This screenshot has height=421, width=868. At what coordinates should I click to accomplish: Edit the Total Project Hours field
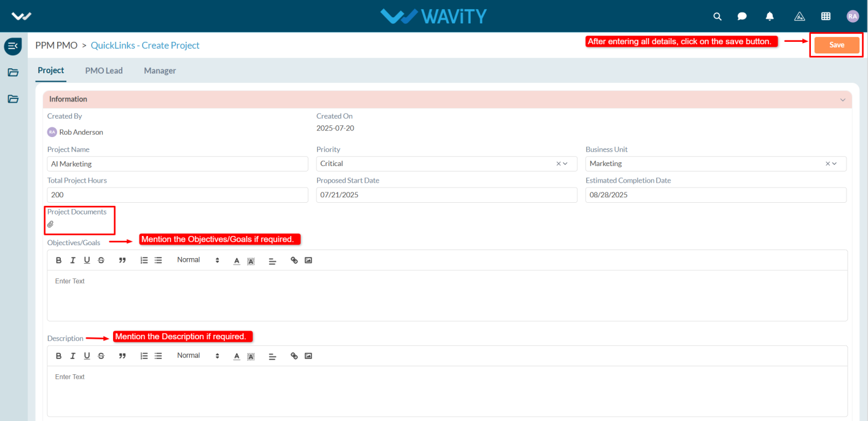coord(178,195)
